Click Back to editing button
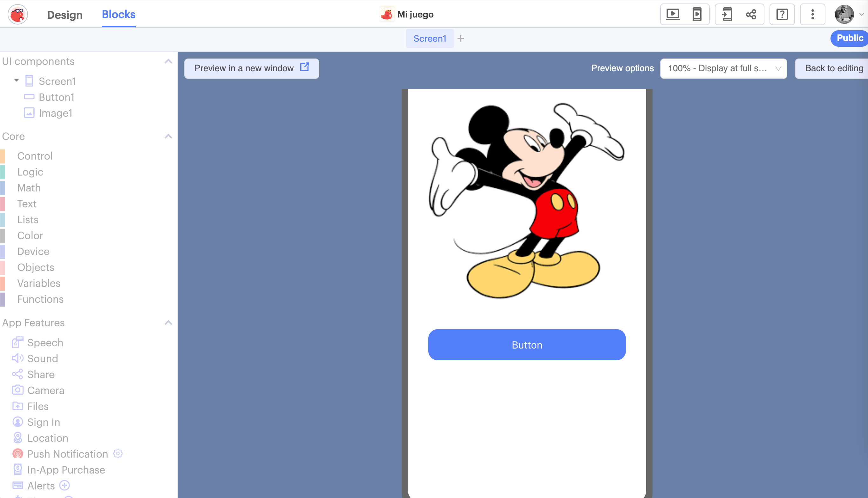 833,68
